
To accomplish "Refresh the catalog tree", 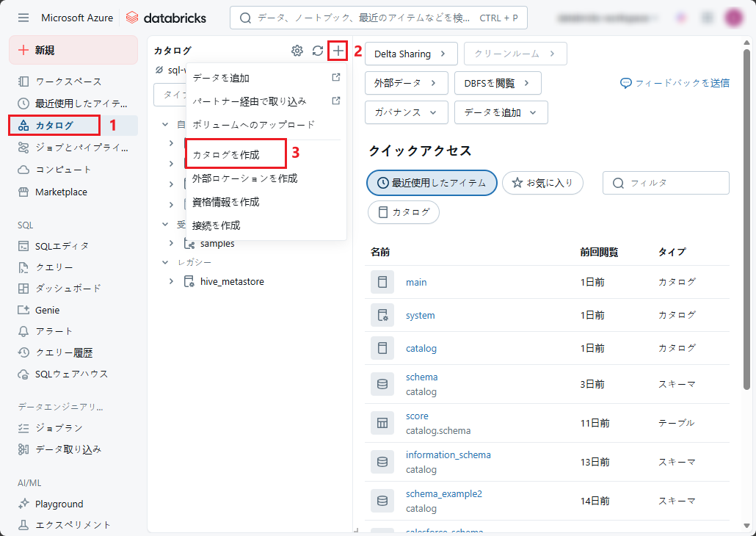I will pyautogui.click(x=317, y=50).
